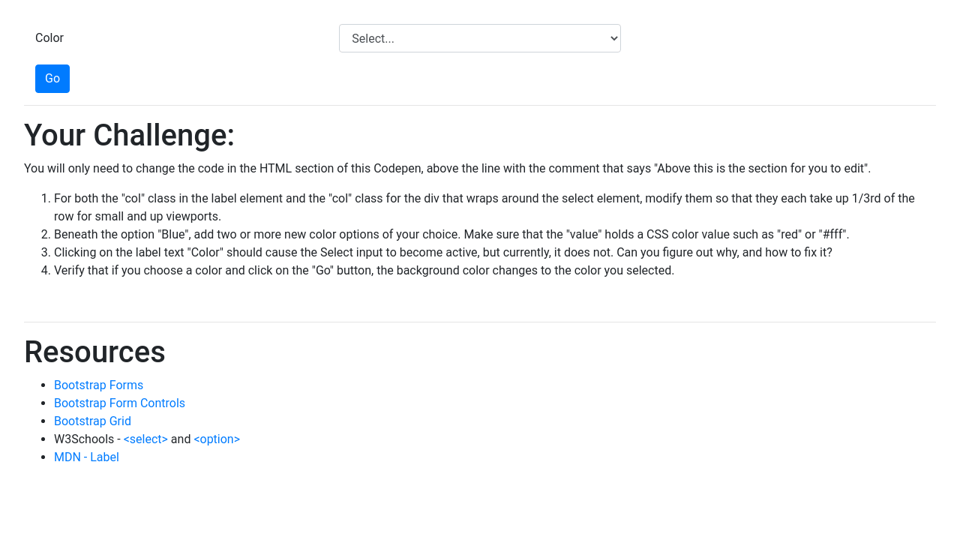Open the Bootstrap Forms link

point(98,385)
